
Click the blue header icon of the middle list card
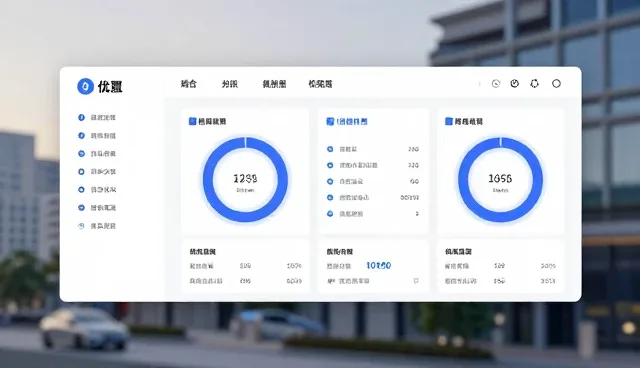330,121
